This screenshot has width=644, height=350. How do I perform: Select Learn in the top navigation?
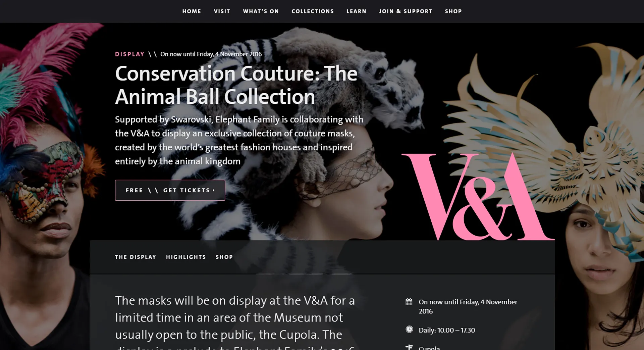[x=356, y=11]
